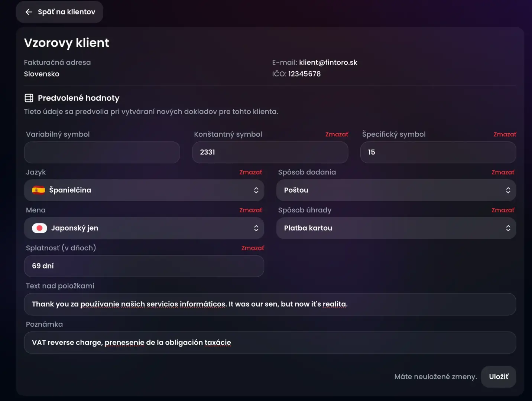This screenshot has height=401, width=532.
Task: Clear the Jazyk value with Zmazať
Action: (x=250, y=172)
